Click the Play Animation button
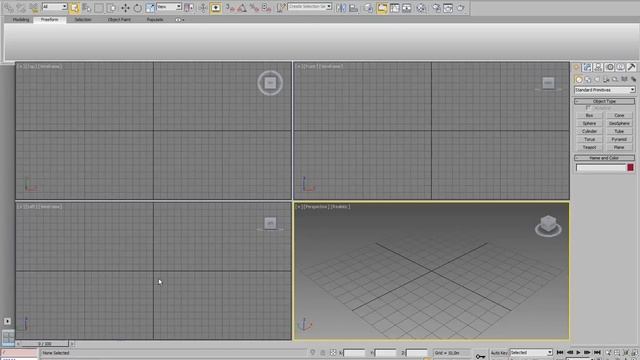The image size is (640, 360). pos(578,352)
